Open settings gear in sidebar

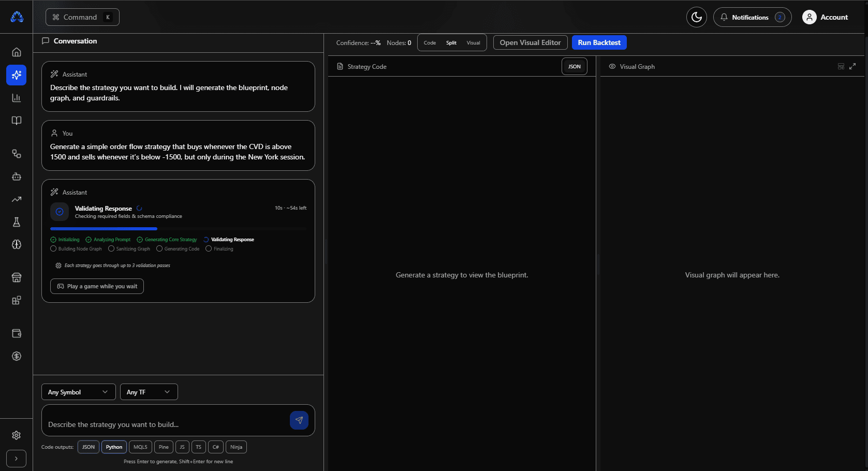pos(17,435)
